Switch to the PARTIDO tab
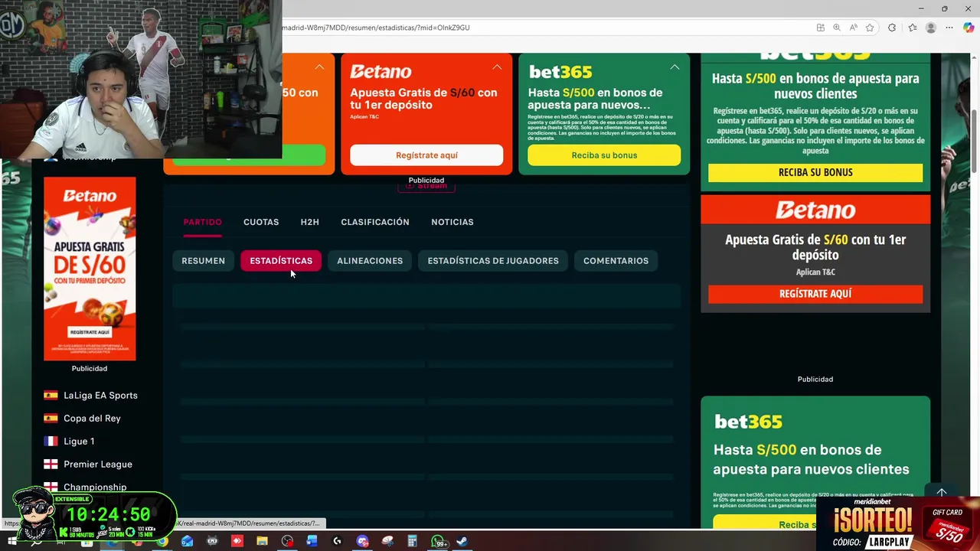Image resolution: width=980 pixels, height=551 pixels. (202, 222)
